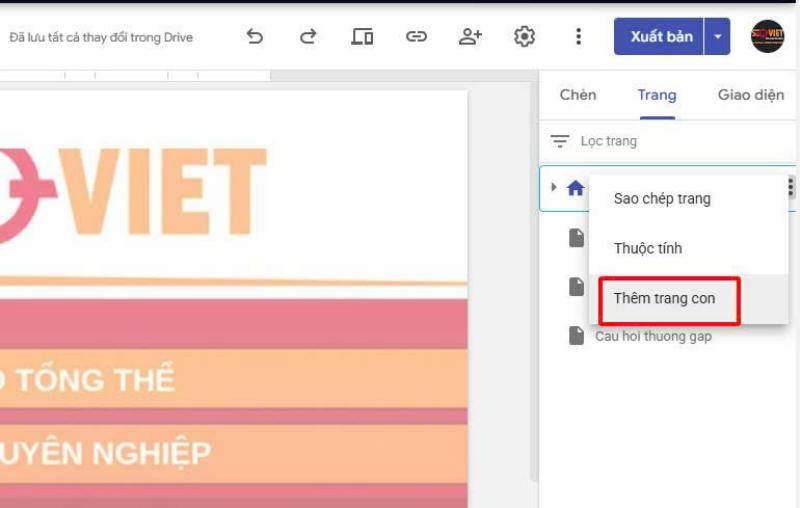Open the Cau hoi thuong gap page
Viewport: 800px width, 508px height.
653,336
